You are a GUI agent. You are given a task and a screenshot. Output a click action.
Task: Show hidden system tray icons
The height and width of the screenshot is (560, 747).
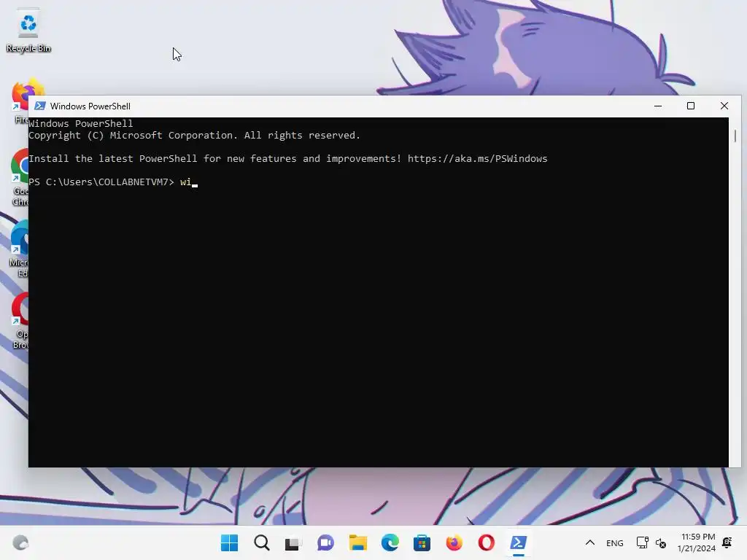589,542
